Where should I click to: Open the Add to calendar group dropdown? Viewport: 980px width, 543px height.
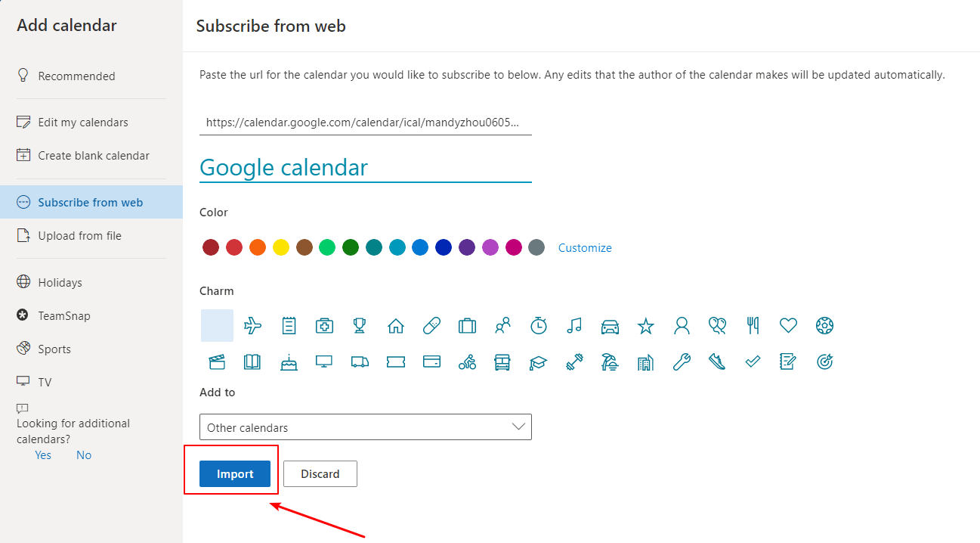pos(366,427)
